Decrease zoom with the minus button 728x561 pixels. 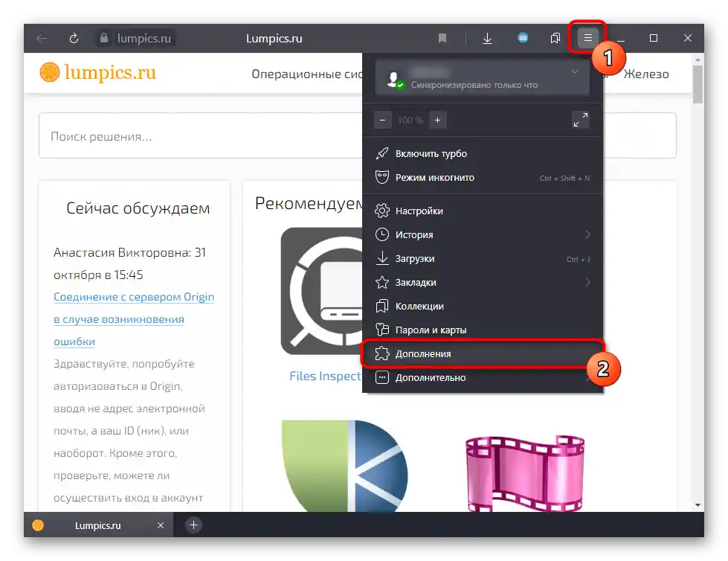point(382,121)
